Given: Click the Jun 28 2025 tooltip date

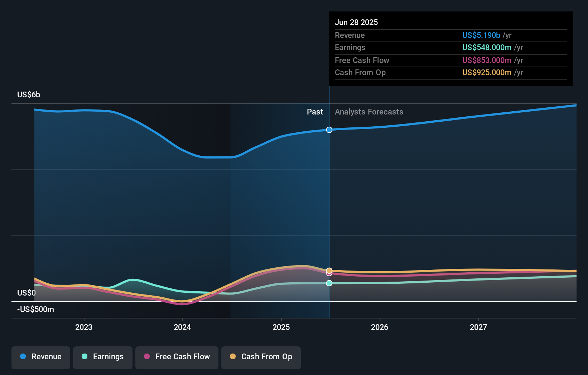Looking at the screenshot, I should 356,22.
